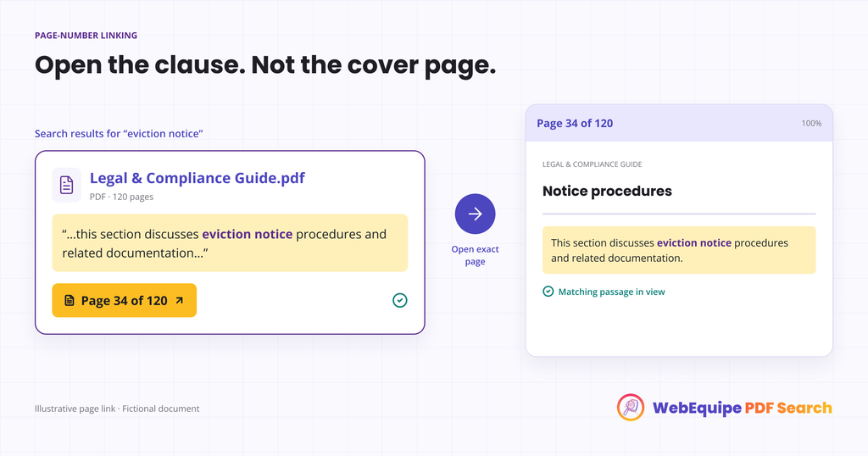Click the WebEquipe magnifier logo icon
868x456 pixels.
tap(631, 408)
